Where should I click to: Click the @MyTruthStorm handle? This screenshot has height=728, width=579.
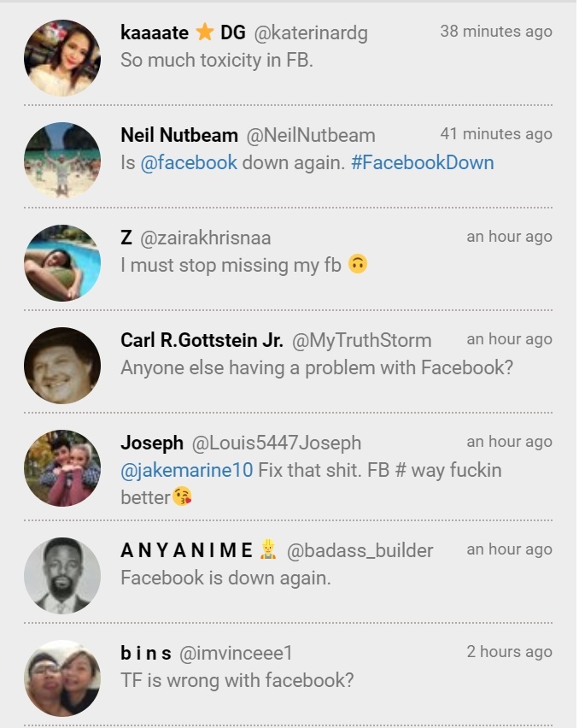pos(361,341)
